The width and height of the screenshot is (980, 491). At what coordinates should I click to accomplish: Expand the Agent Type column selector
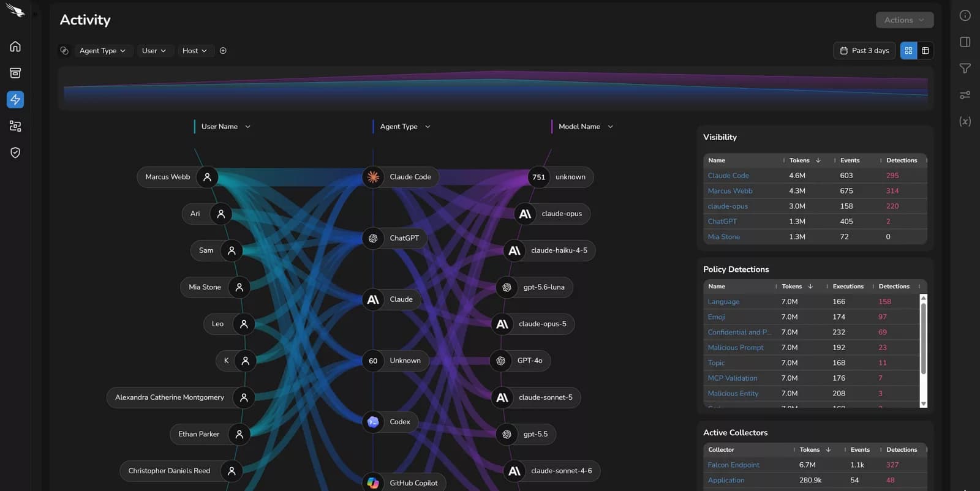click(405, 127)
